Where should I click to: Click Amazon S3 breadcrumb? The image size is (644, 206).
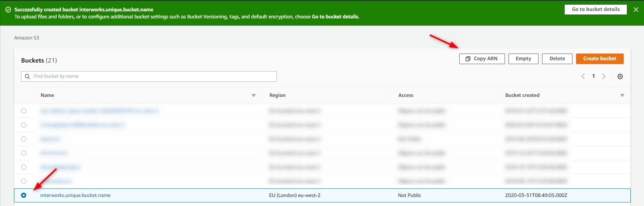point(27,38)
